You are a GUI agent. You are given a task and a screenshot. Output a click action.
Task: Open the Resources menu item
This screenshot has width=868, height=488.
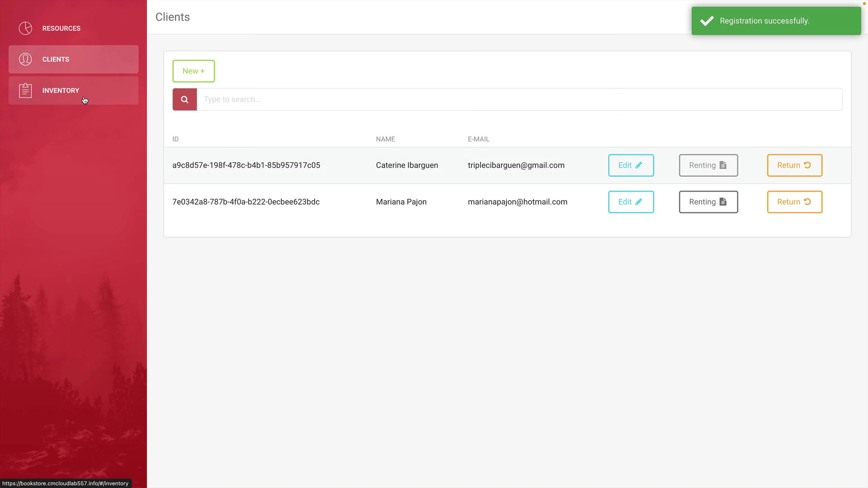point(61,28)
